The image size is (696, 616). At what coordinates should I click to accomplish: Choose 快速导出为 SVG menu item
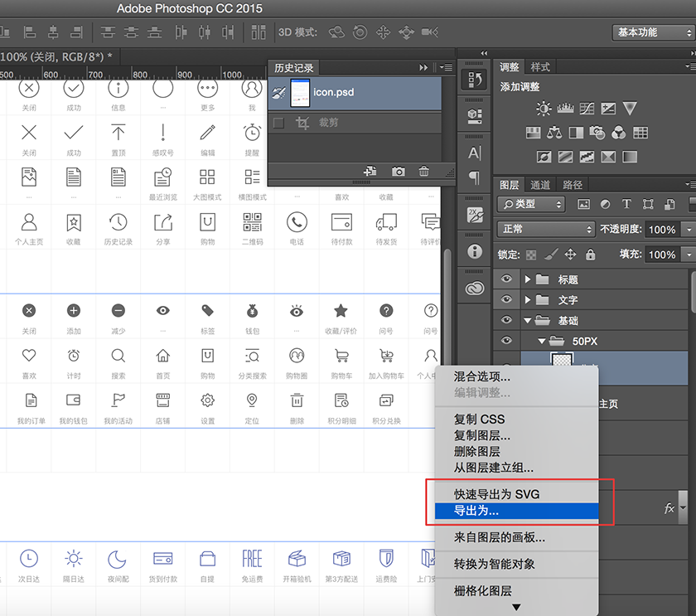pos(517,494)
